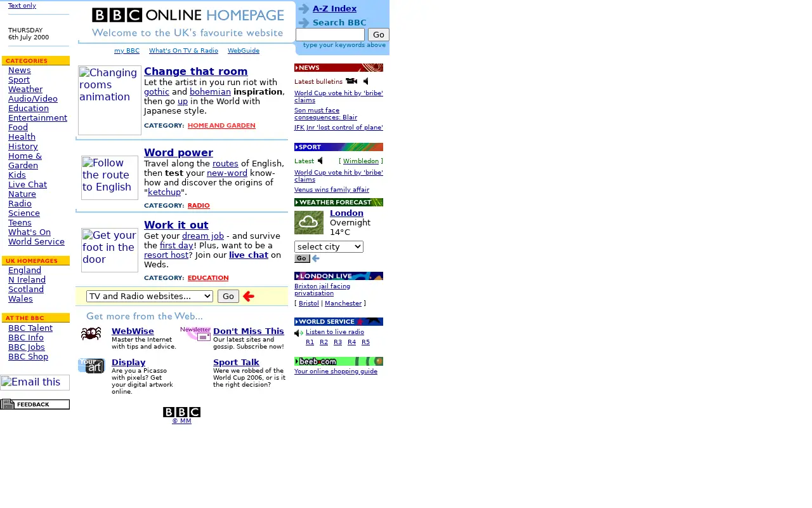Click the Go button under the city selector
This screenshot has width=812, height=508.
(302, 258)
